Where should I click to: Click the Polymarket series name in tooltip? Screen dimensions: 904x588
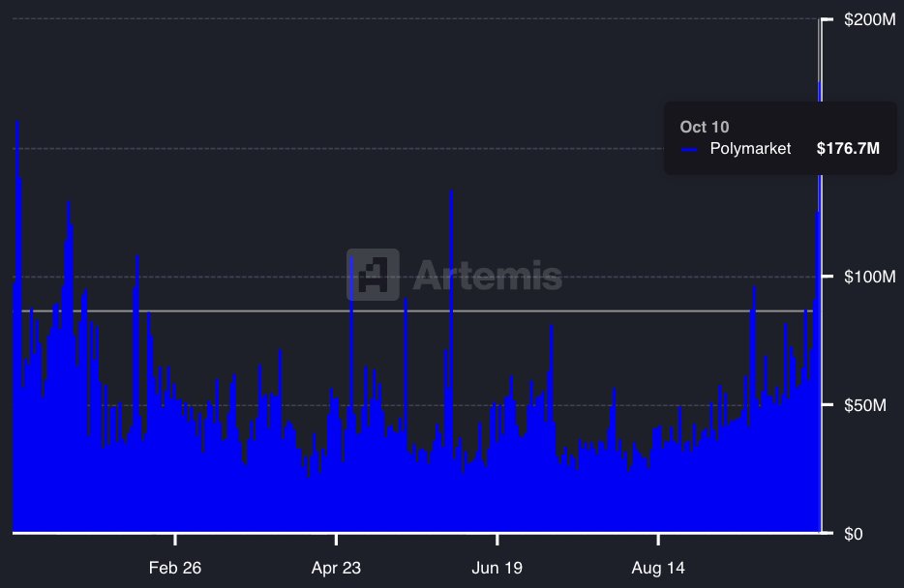pyautogui.click(x=750, y=149)
